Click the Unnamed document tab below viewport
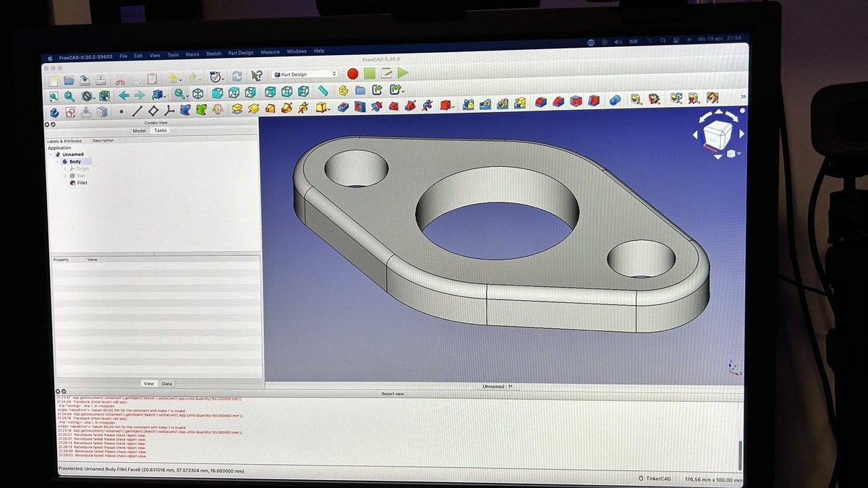This screenshot has width=868, height=488. point(498,387)
